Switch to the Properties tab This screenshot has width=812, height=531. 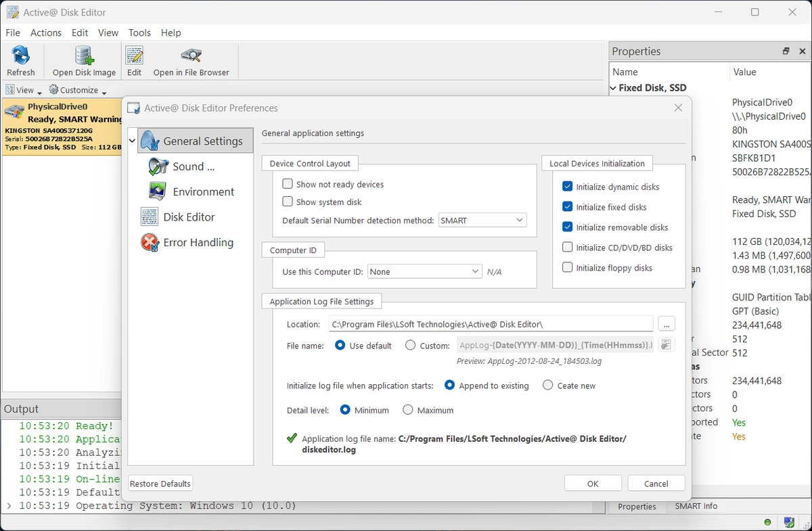click(x=637, y=506)
